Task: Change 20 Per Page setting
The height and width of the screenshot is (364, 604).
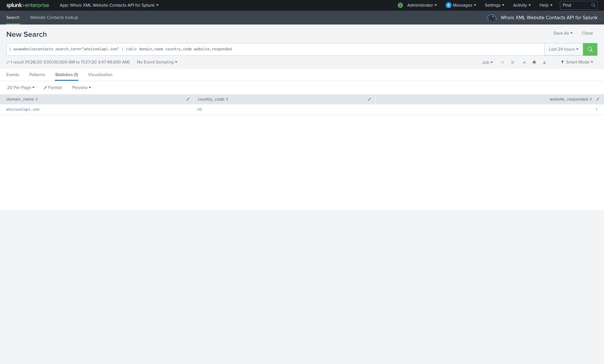Action: click(21, 88)
